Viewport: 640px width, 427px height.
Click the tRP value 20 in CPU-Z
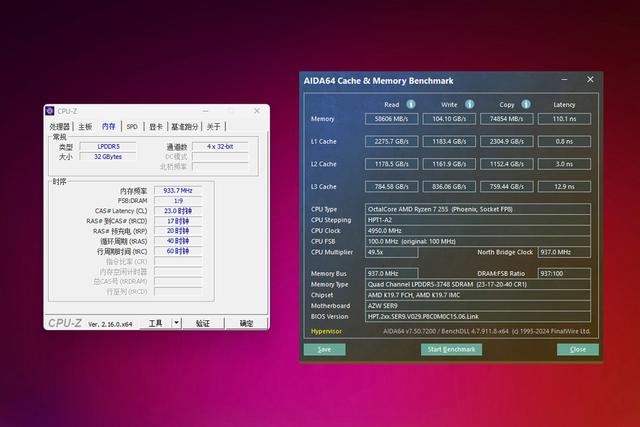point(178,231)
